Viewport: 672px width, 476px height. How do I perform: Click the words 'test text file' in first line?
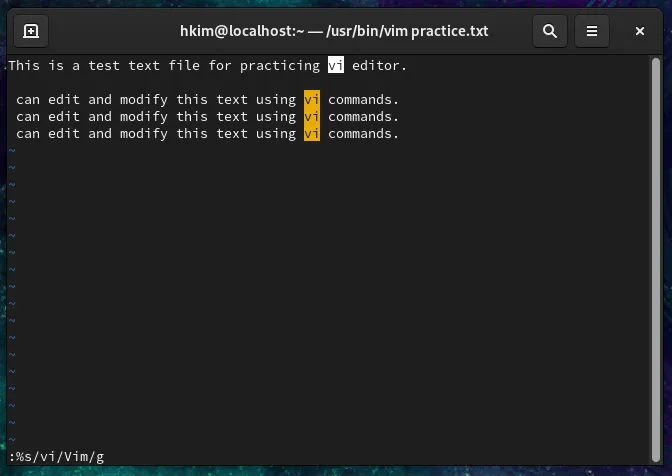[144, 66]
